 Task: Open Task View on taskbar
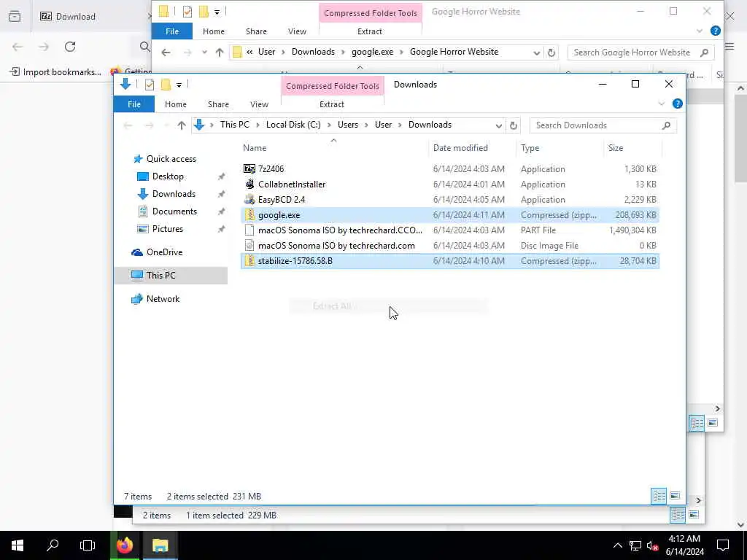[88, 545]
